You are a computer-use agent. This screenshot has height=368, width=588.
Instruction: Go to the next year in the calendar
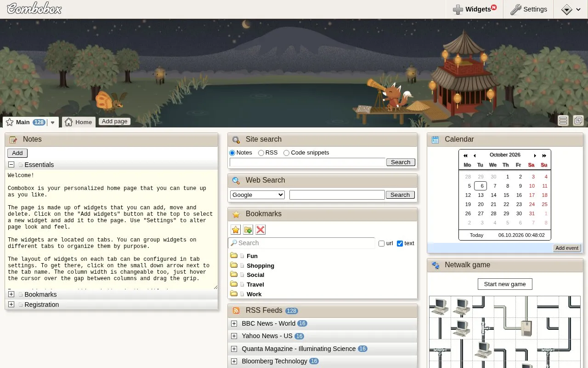click(x=544, y=155)
